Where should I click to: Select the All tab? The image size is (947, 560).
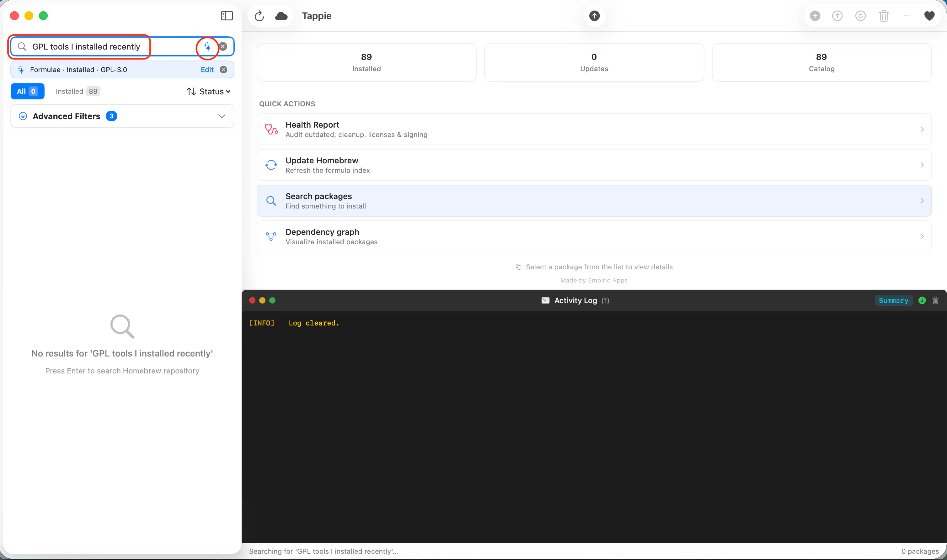(27, 91)
